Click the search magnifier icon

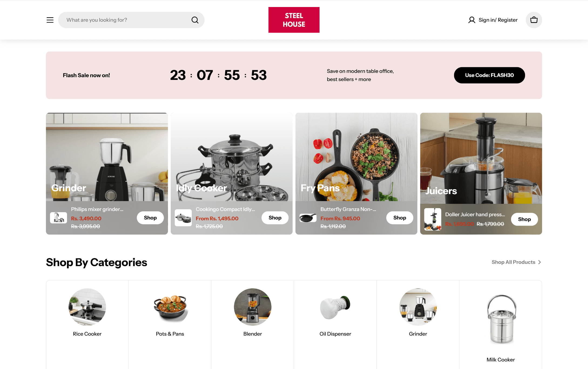(x=195, y=20)
